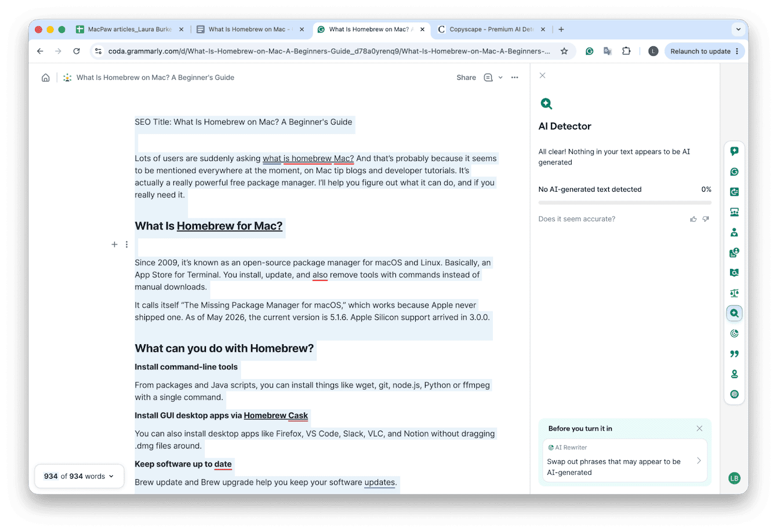Open the three-dot document options menu
This screenshot has width=777, height=532.
[514, 78]
